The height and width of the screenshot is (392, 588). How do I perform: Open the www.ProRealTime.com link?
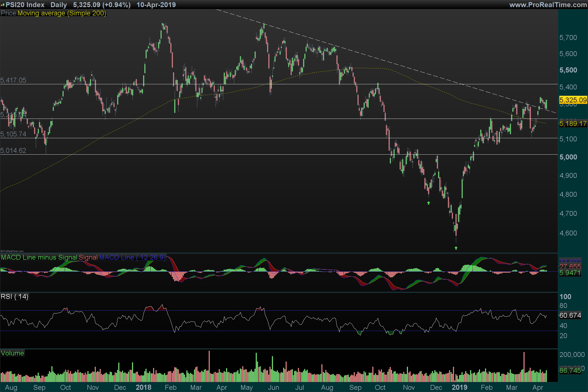click(x=548, y=5)
